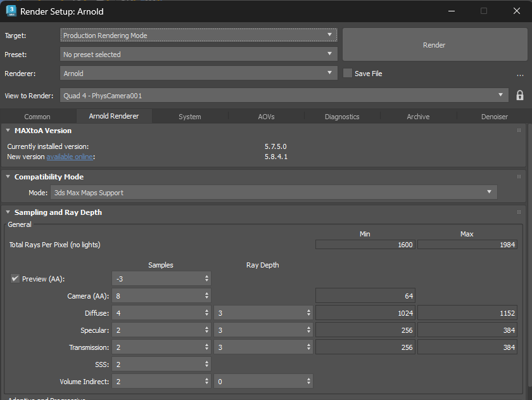Toggle the View to Render lock icon
The width and height of the screenshot is (532, 400).
519,96
